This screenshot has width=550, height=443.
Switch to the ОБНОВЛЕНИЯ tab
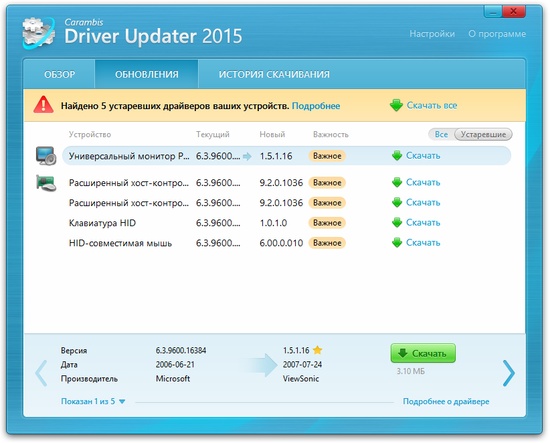click(x=147, y=74)
